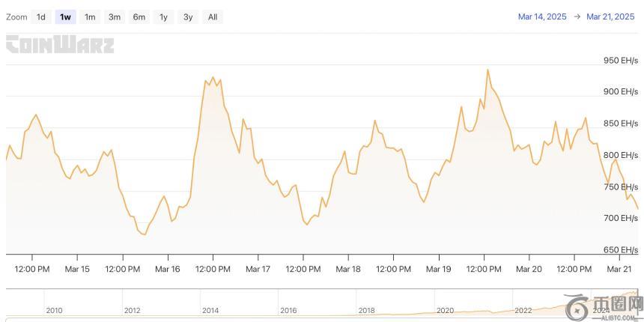Click the Mar 21 axis label
Screen dimensions: 644x322
tap(619, 269)
